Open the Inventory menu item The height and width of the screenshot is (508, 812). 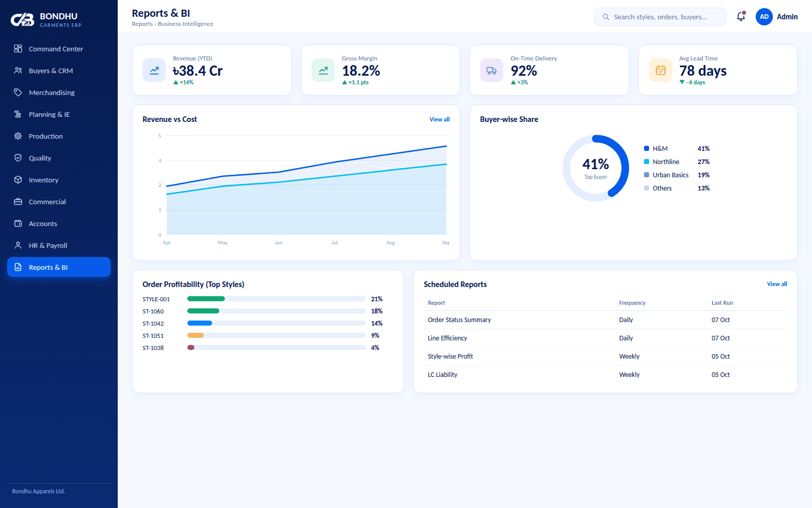[59, 180]
